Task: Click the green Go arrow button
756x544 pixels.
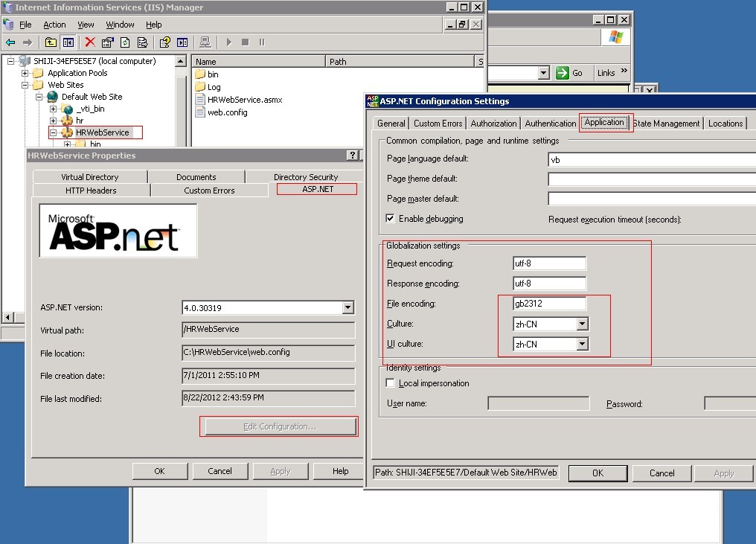Action: pos(563,73)
